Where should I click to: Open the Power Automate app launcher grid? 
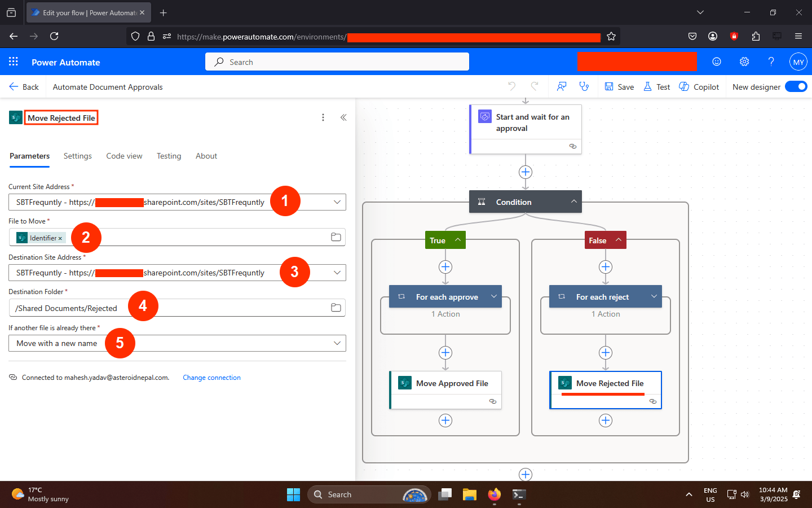(x=14, y=62)
